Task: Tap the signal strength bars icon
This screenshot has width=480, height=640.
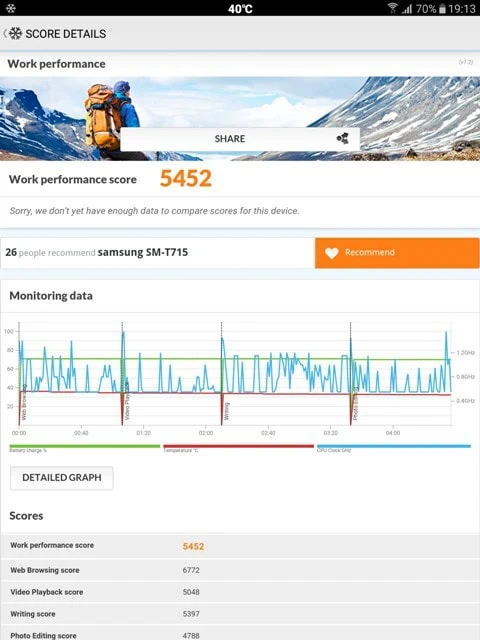Action: coord(407,9)
